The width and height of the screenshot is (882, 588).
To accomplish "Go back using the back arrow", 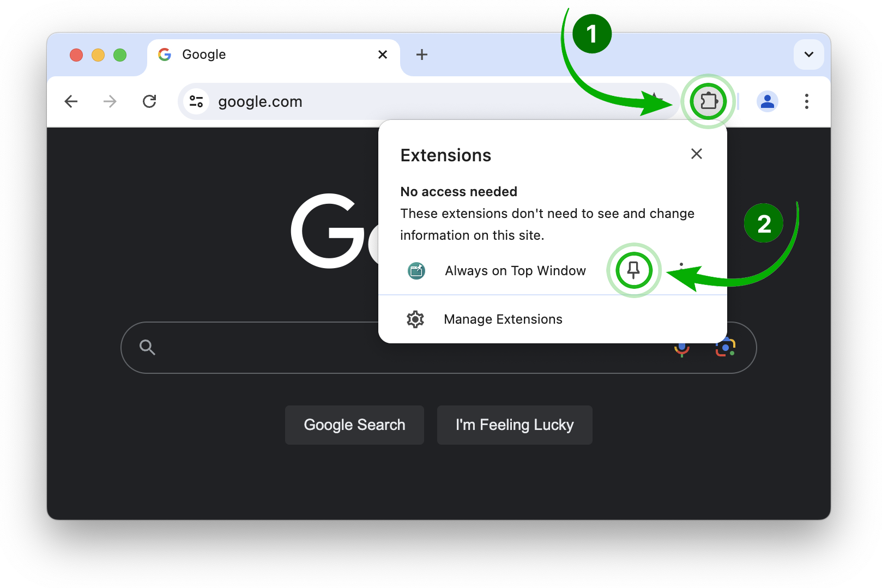I will coord(71,101).
